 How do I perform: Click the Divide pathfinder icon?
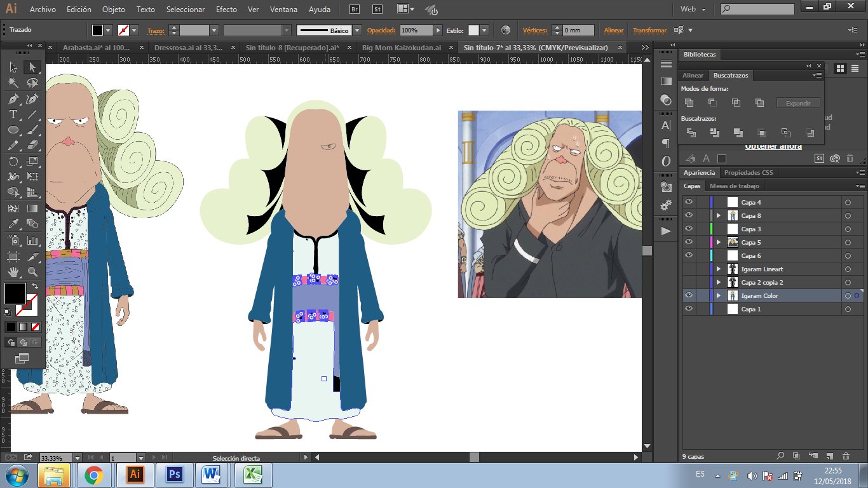[691, 133]
